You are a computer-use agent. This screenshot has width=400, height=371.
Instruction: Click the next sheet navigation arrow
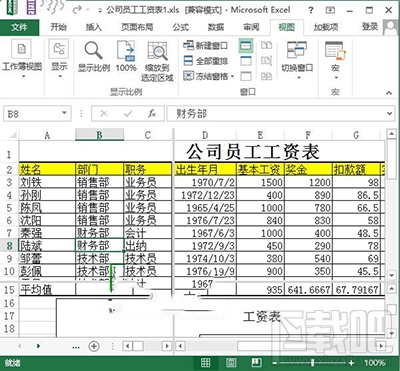click(x=38, y=346)
